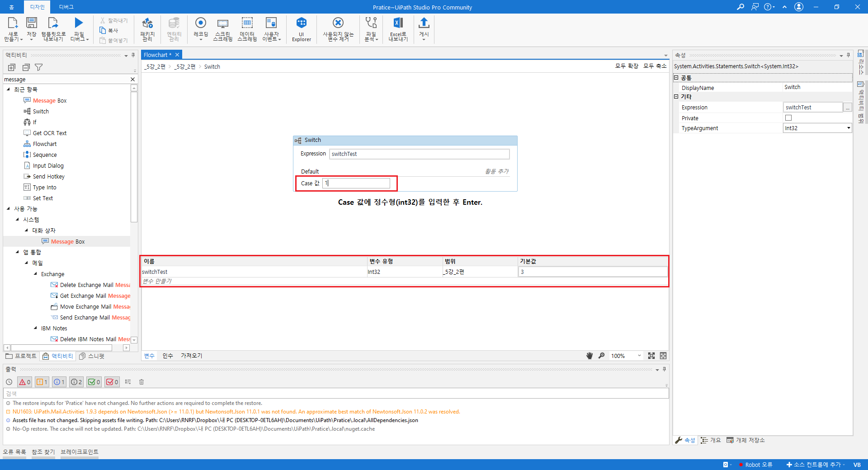Click Export to Excel icon
Screen dimensions: 868x470
398,23
